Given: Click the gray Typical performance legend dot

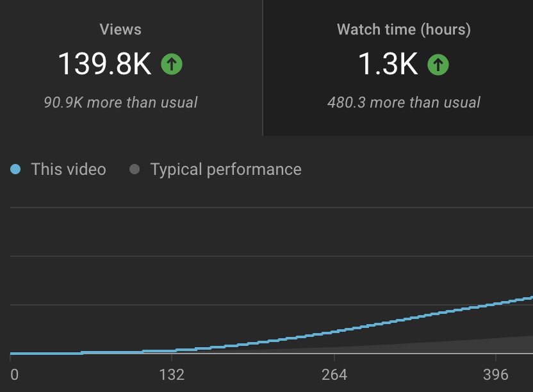Looking at the screenshot, I should tap(135, 170).
